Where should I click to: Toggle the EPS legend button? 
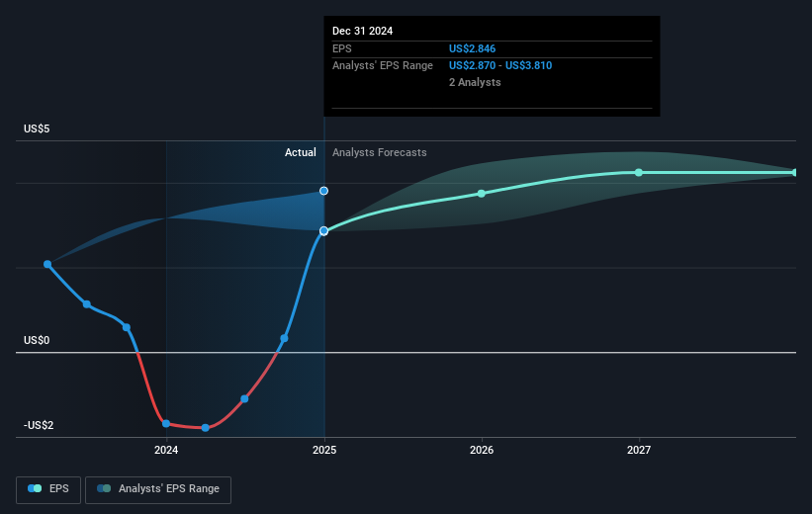point(48,489)
